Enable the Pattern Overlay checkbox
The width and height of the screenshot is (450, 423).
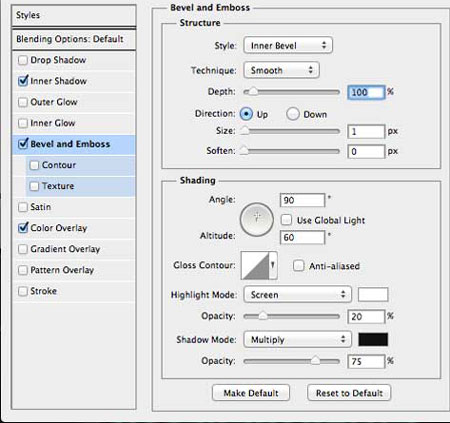point(23,270)
